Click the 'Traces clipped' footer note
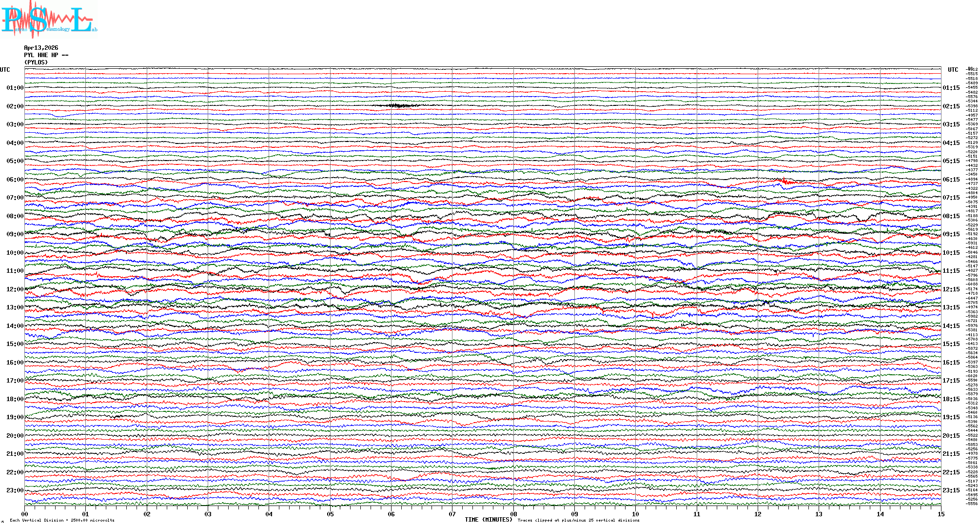Viewport: 980px width, 527px height. (x=578, y=521)
